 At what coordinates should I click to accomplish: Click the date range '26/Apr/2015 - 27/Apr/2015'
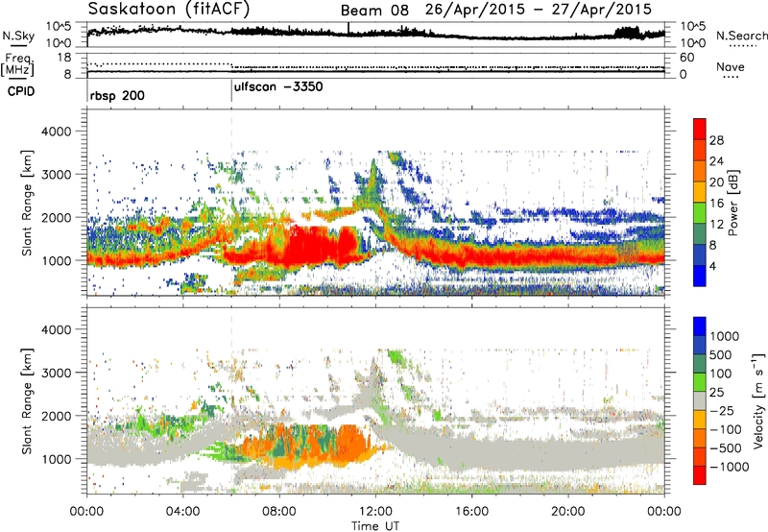coord(539,10)
